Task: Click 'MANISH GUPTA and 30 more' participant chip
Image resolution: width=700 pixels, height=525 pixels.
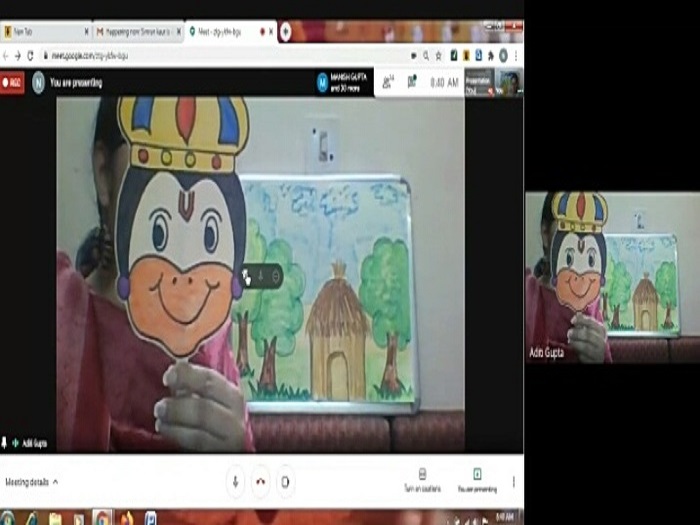Action: coord(343,83)
